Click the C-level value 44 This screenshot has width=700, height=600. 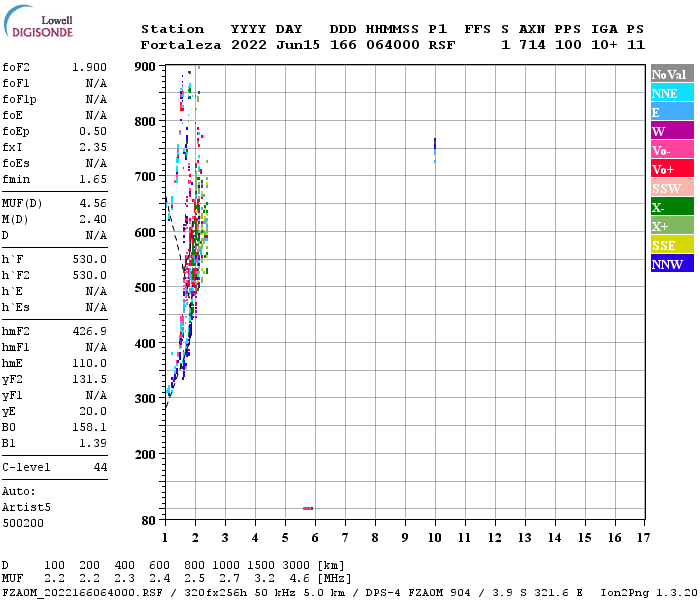[100, 467]
